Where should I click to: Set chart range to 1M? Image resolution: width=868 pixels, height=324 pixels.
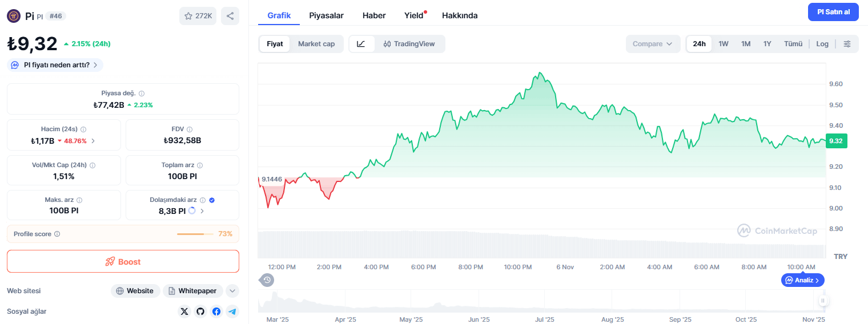pos(746,44)
